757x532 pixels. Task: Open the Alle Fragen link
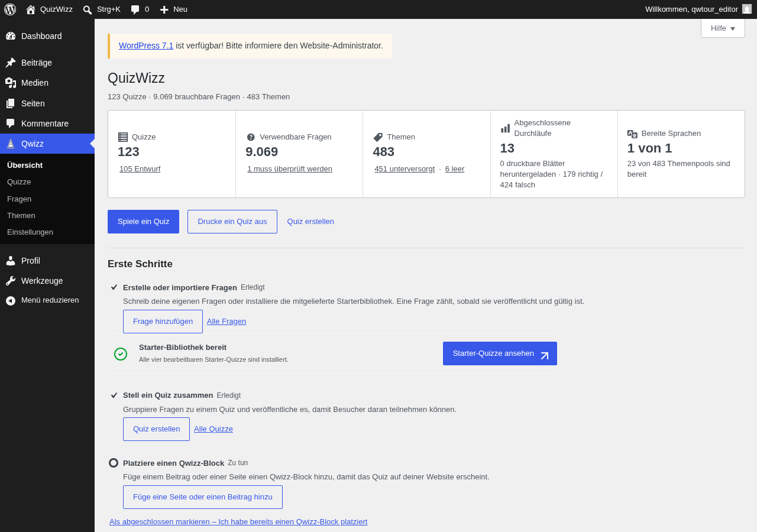click(227, 322)
